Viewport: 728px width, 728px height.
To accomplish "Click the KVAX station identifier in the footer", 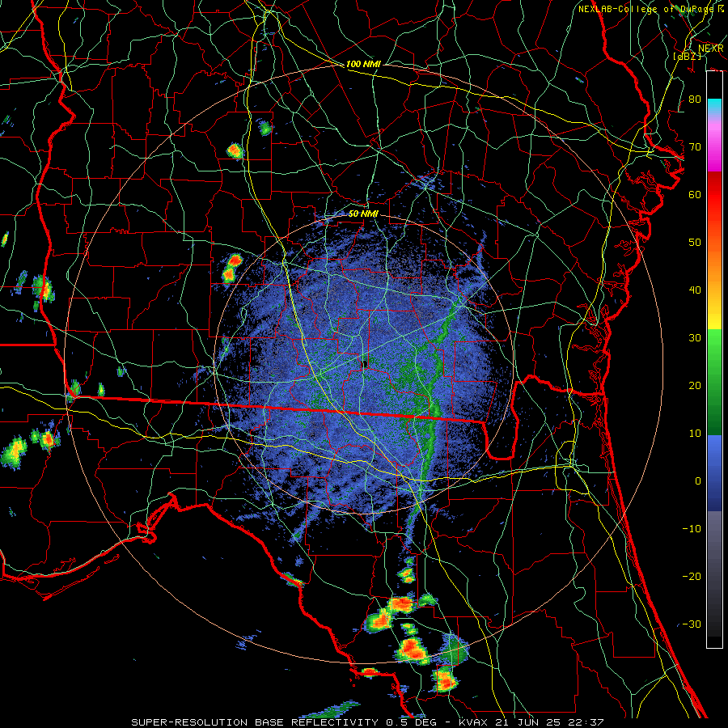I will [x=473, y=722].
